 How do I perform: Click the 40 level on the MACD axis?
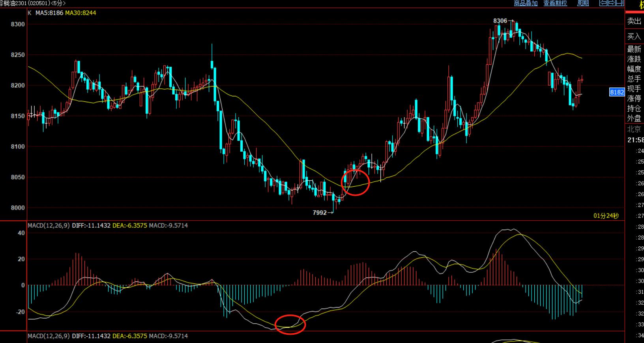click(21, 233)
